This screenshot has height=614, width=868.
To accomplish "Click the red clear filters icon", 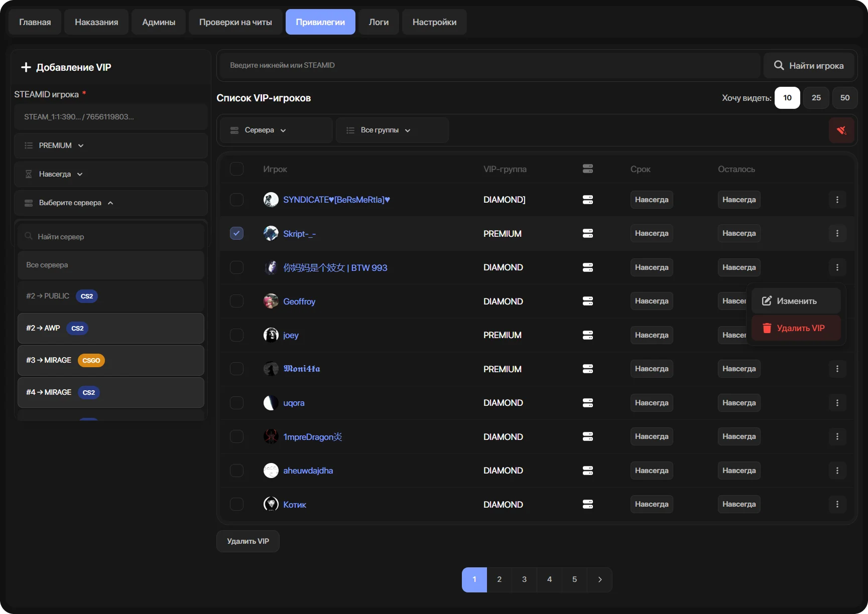I will [841, 130].
